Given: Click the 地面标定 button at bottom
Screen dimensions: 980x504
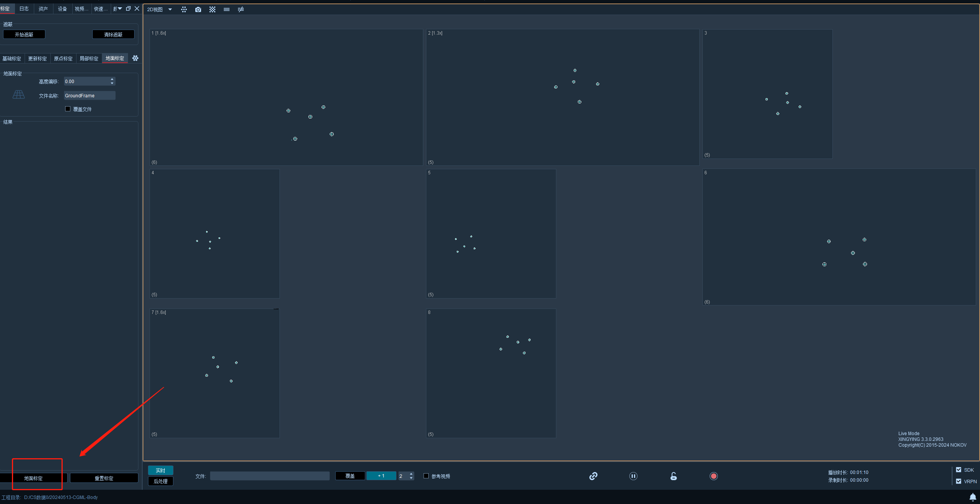Looking at the screenshot, I should coord(33,478).
